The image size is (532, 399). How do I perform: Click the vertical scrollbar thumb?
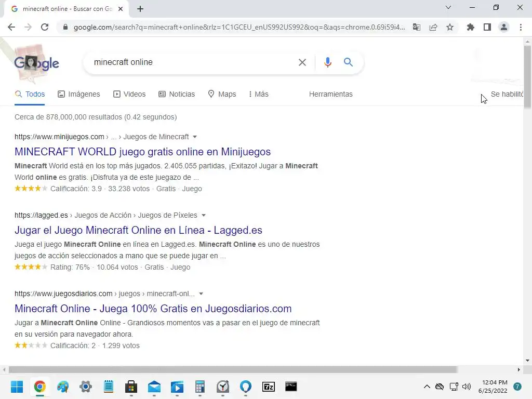pyautogui.click(x=528, y=77)
